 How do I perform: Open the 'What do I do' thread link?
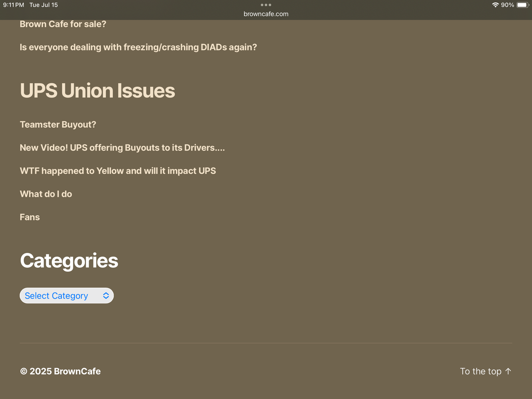tap(46, 194)
